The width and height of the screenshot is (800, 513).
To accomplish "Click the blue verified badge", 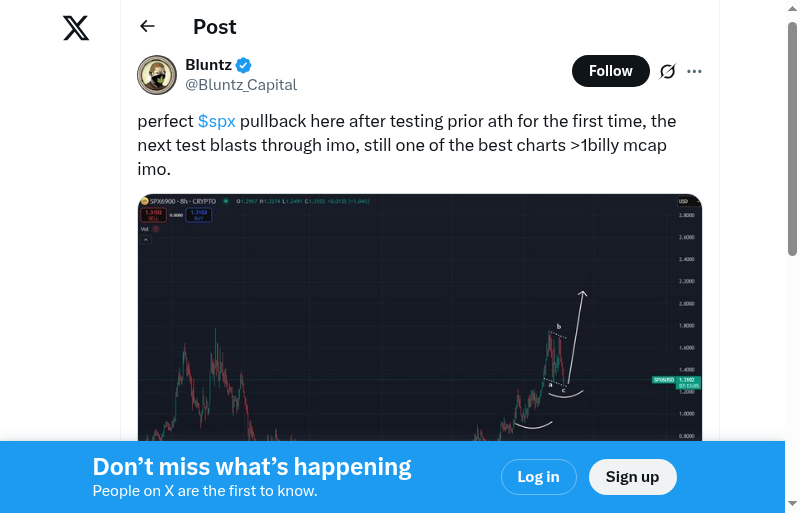I will pos(244,66).
